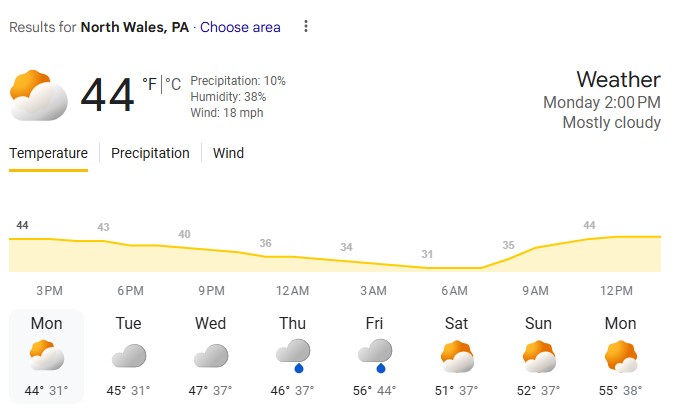The height and width of the screenshot is (413, 686).
Task: Select the Temperature tab
Action: (48, 153)
